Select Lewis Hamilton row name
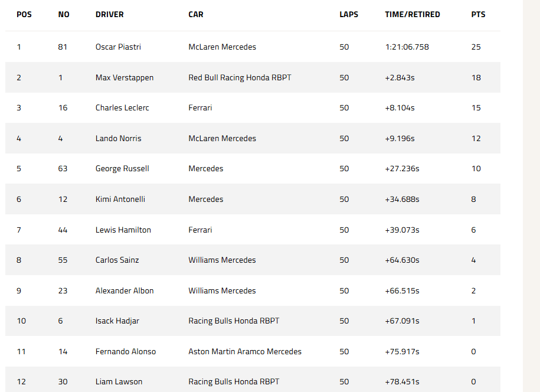 pos(123,230)
